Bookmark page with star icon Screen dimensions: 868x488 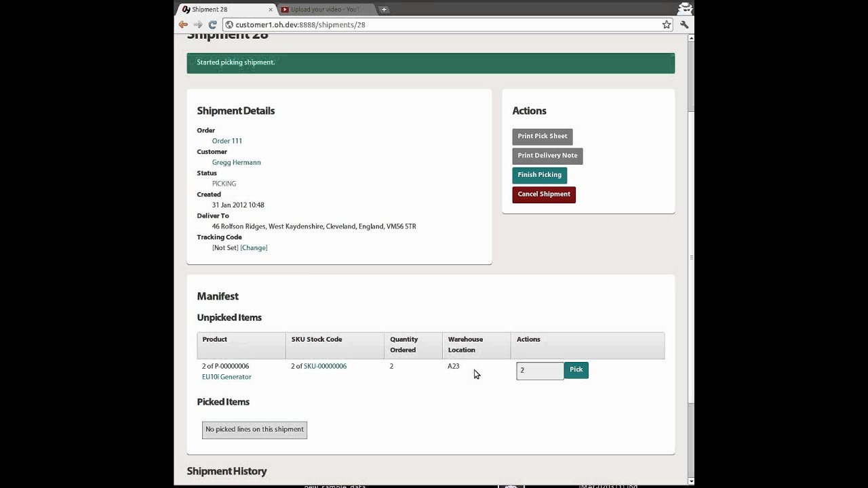[667, 24]
